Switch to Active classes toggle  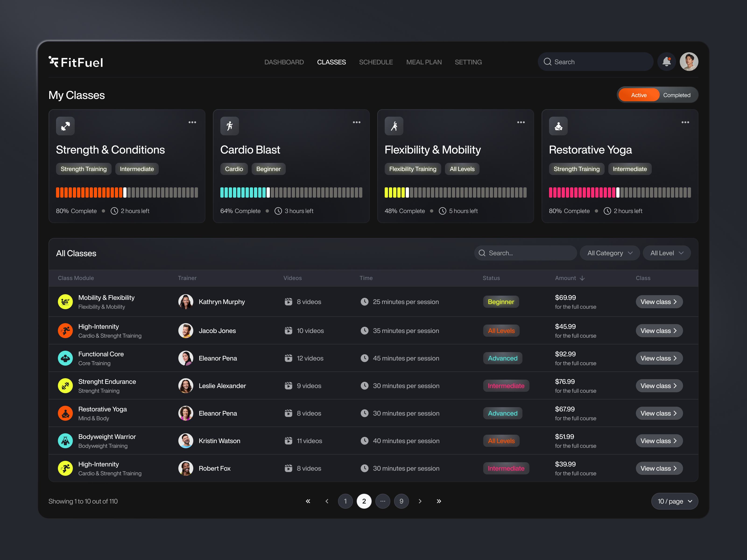(638, 95)
